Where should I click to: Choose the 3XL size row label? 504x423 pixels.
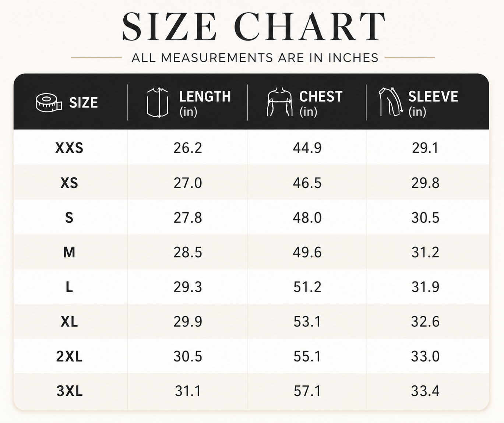pos(69,391)
